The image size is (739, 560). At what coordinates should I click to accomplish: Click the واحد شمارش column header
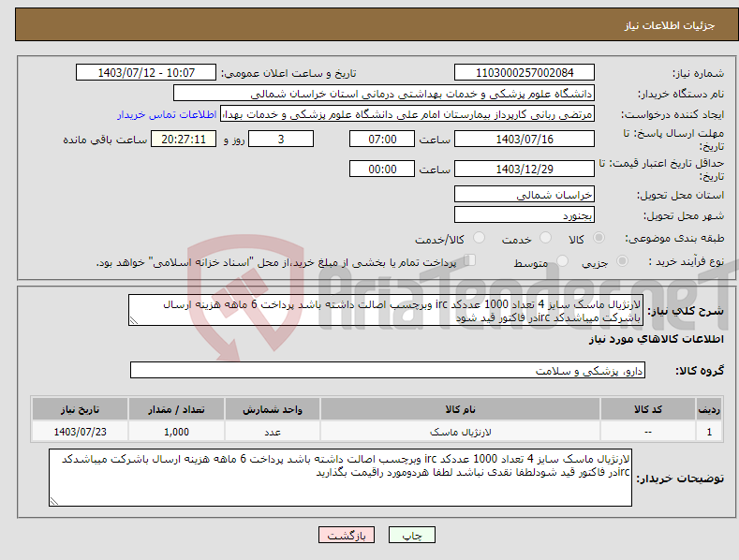click(x=272, y=409)
